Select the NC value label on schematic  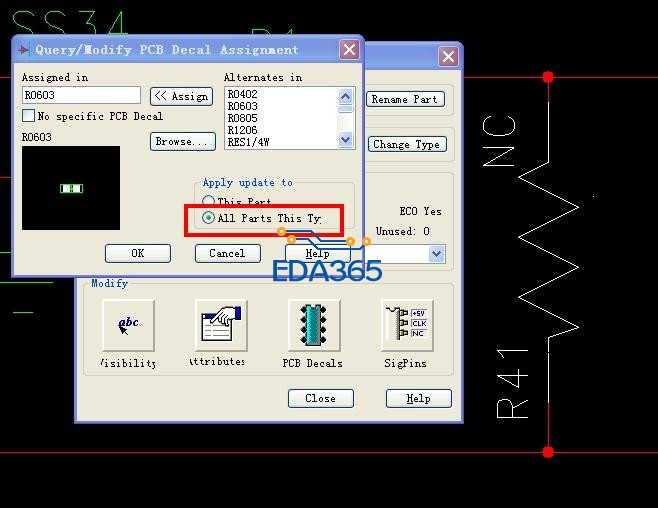[499, 141]
